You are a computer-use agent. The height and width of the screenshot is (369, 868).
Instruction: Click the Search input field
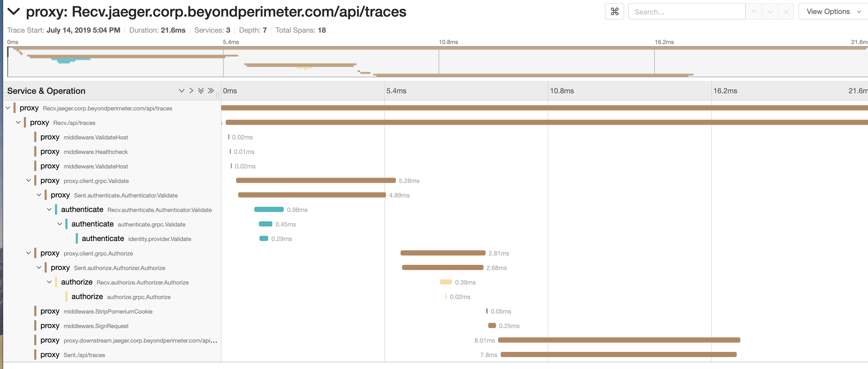coord(687,12)
